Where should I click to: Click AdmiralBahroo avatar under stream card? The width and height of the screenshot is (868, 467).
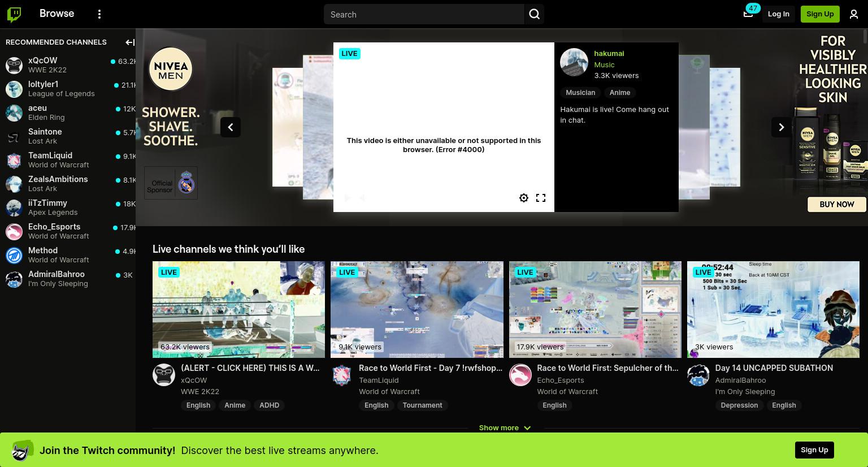coord(698,375)
